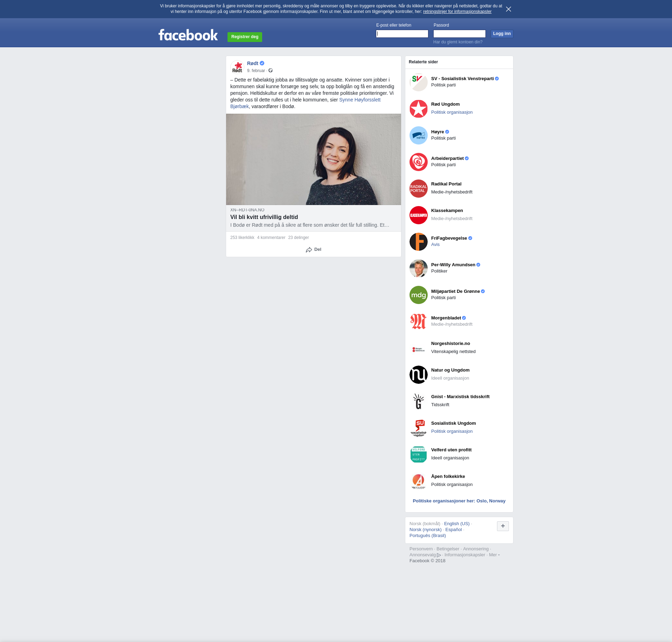
Task: Focus the Passord input field
Action: [x=460, y=34]
